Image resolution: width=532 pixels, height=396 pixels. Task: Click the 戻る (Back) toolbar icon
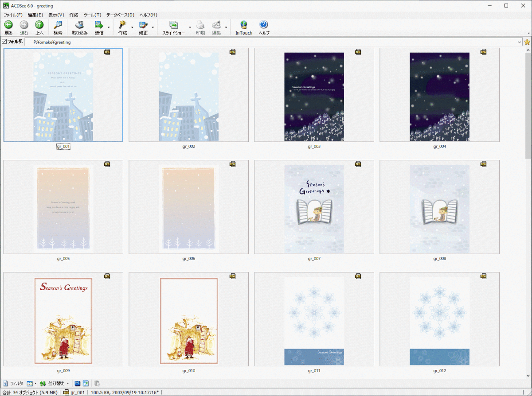point(8,25)
